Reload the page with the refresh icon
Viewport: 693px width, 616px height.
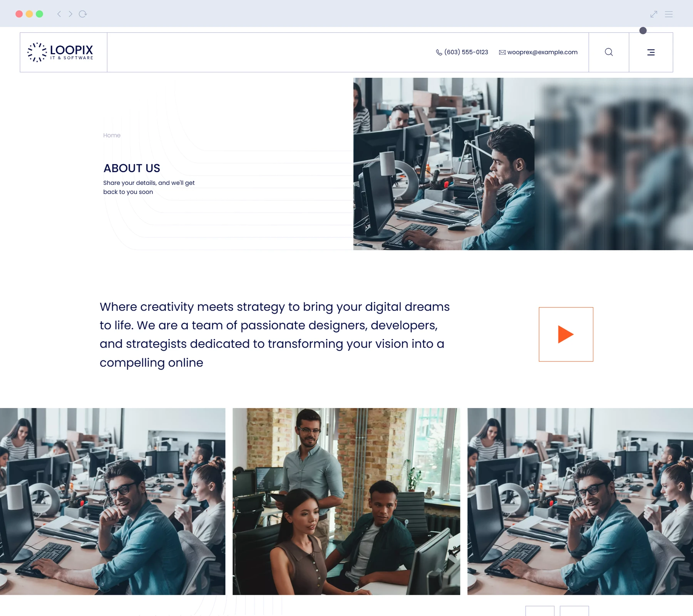83,14
